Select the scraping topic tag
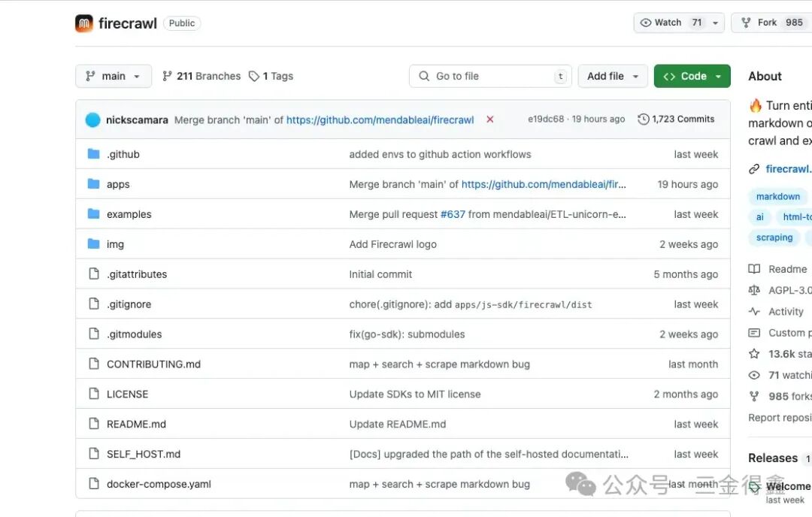This screenshot has width=812, height=517. 774,237
